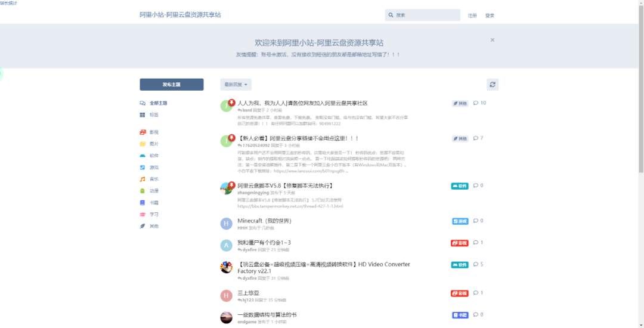Screen dimensions: 644x328
Task: Open the 游戏 category icon in sidebar
Action: [x=143, y=168]
